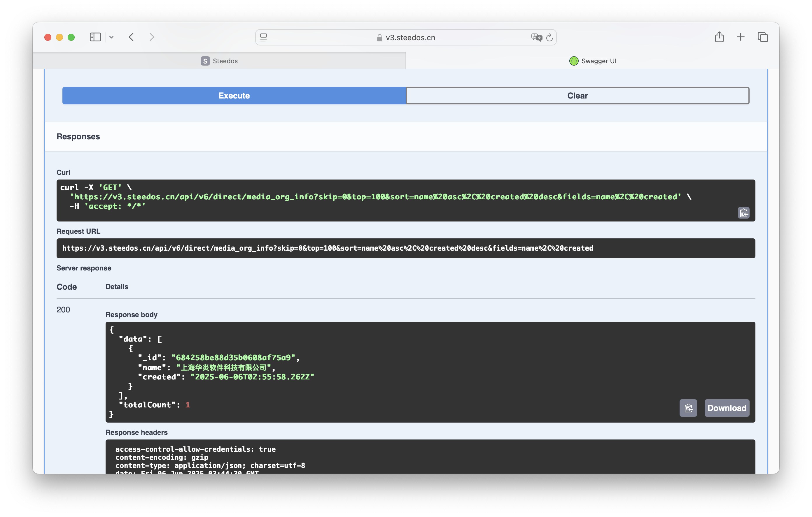Screen dimensions: 812x517
Task: Click the 200 response code
Action: click(63, 310)
